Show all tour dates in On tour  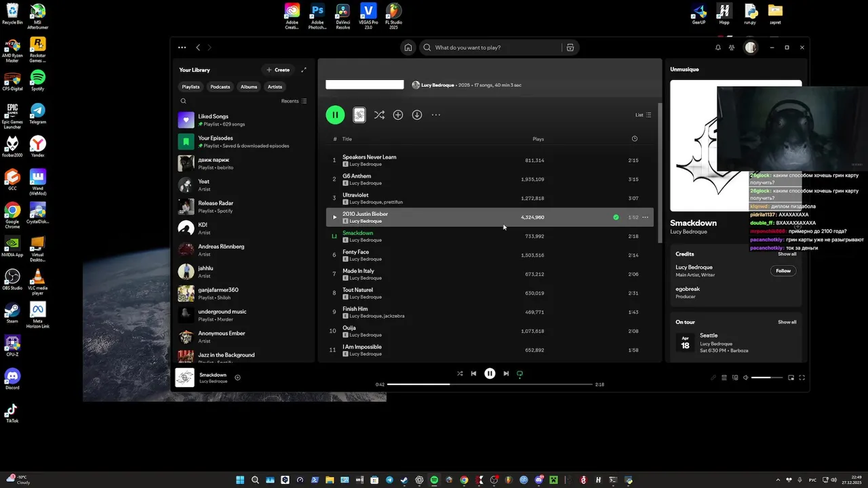click(x=787, y=322)
